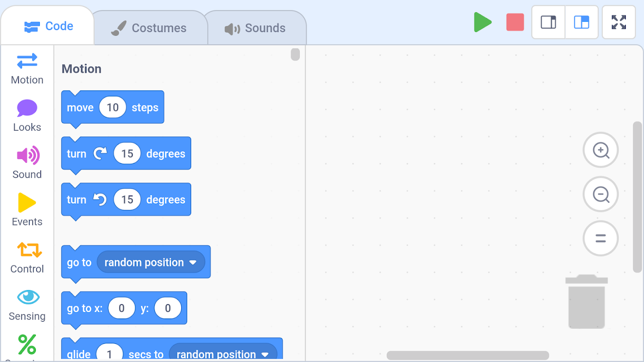Stop the project with the red stop button

coord(515,22)
